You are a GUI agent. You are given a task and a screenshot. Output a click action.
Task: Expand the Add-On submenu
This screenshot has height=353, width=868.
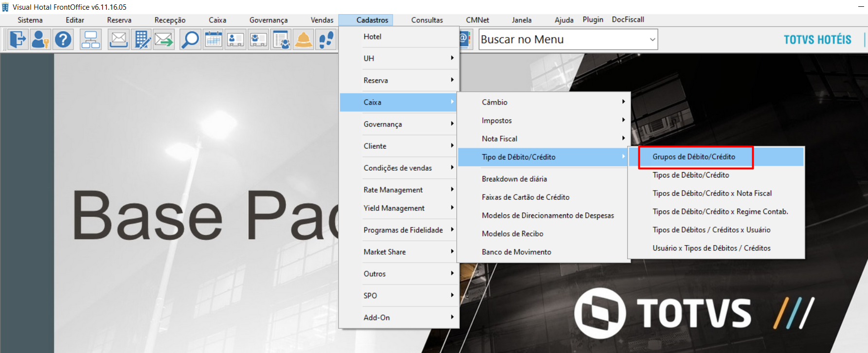point(399,318)
